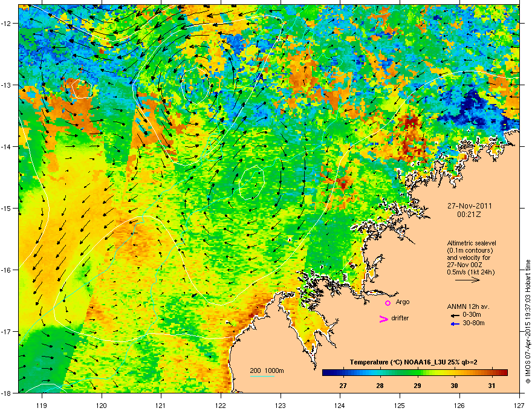Click the 'ANMN 12h av.' label
Viewport: 532px width, 411px height.
point(468,306)
